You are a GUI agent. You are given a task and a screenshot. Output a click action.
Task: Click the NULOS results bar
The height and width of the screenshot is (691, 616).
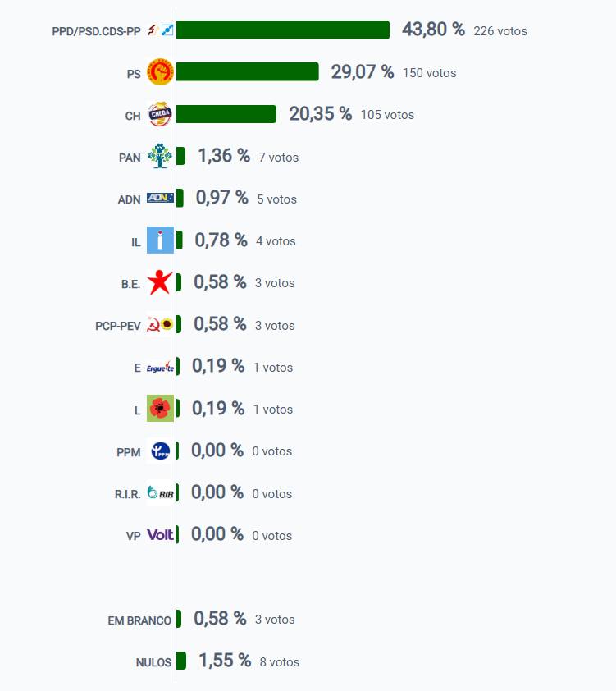point(181,661)
